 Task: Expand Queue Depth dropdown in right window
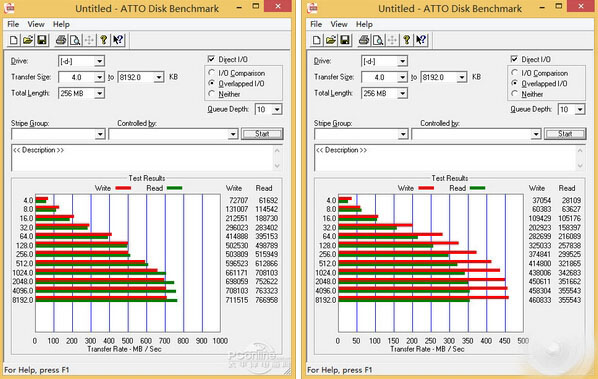click(580, 109)
